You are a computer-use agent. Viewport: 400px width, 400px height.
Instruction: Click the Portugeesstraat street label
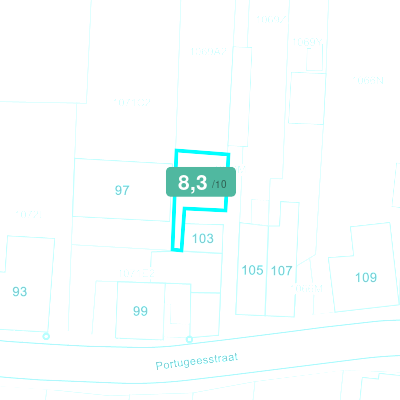pyautogui.click(x=197, y=362)
